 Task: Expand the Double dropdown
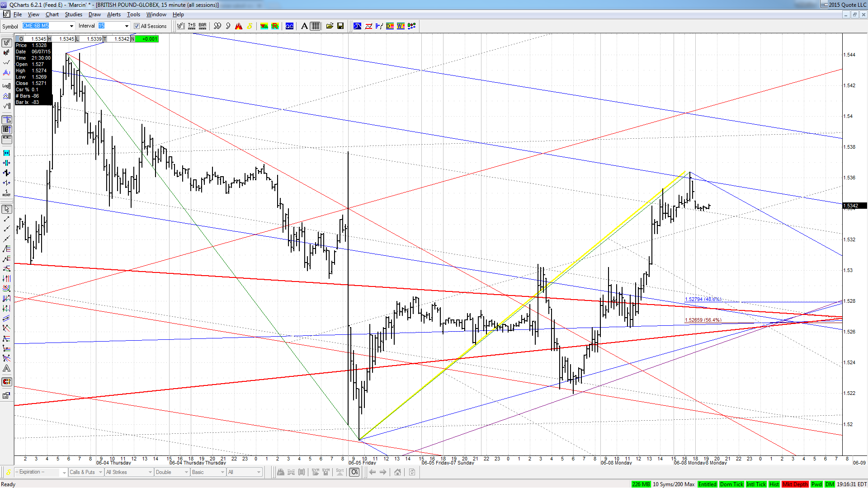pyautogui.click(x=186, y=473)
